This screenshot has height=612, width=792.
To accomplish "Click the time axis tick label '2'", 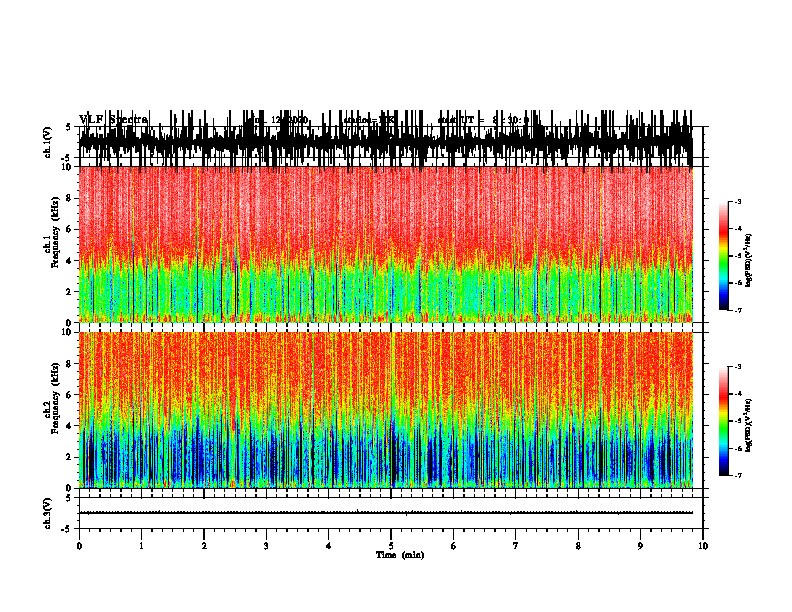I will click(204, 546).
